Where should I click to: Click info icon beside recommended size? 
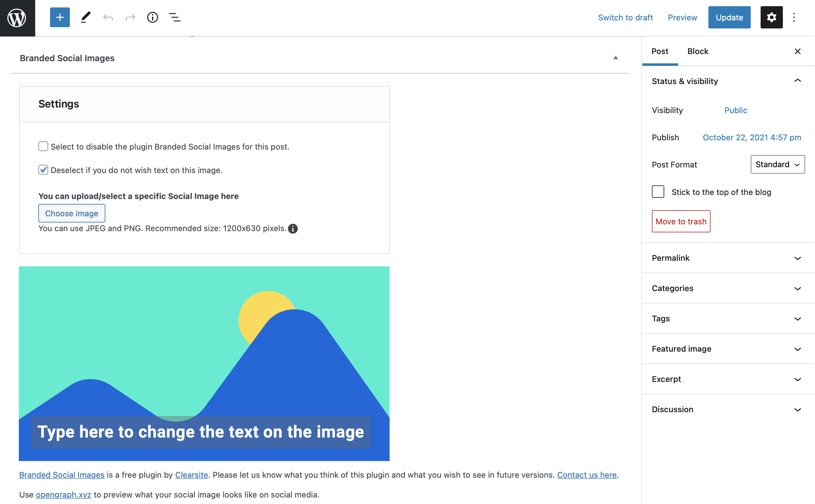293,229
